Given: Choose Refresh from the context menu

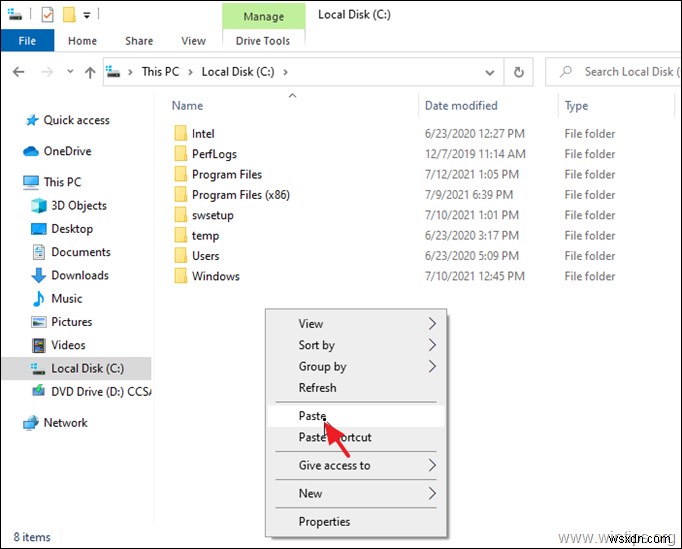Looking at the screenshot, I should (x=356, y=388).
